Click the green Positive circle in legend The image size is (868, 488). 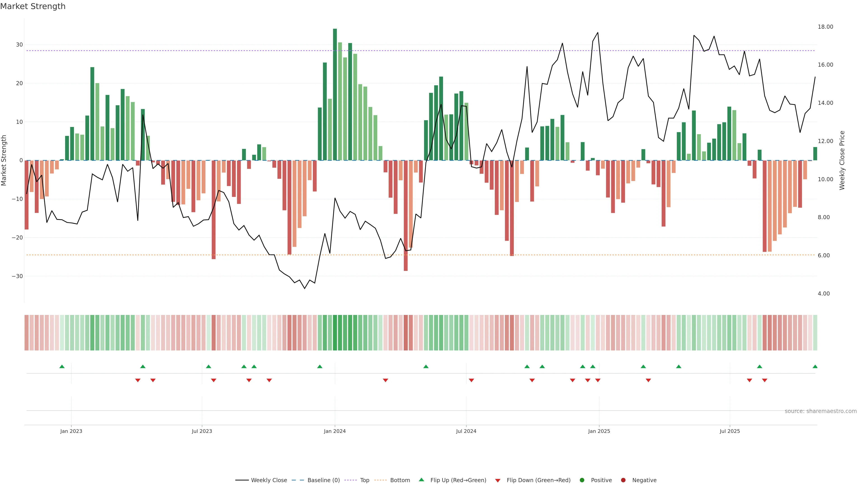pos(582,480)
